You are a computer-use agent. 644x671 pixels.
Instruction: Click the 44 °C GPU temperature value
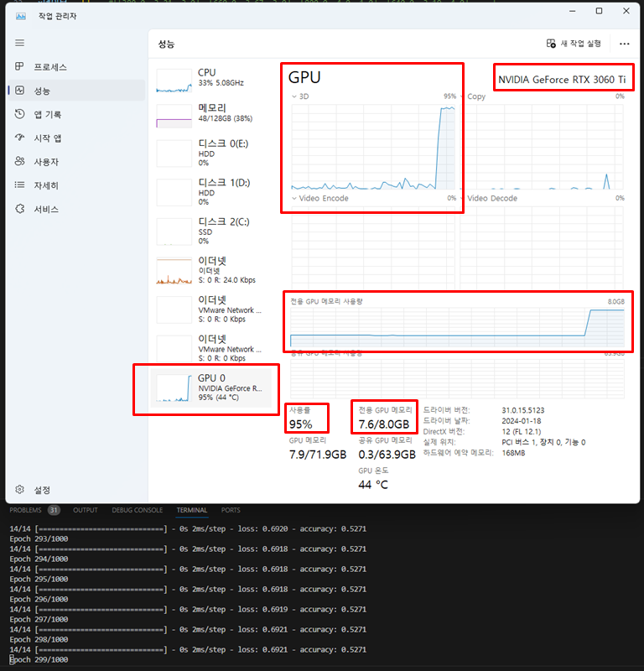pos(373,485)
